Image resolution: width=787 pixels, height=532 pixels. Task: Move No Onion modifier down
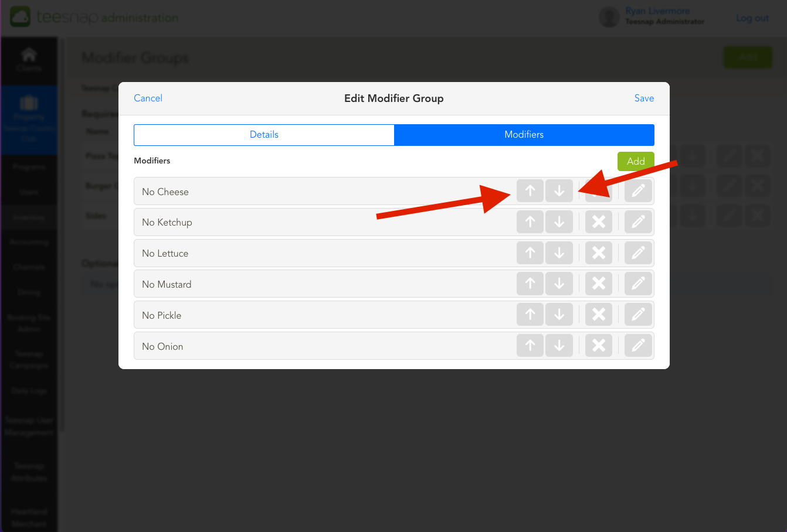point(559,346)
